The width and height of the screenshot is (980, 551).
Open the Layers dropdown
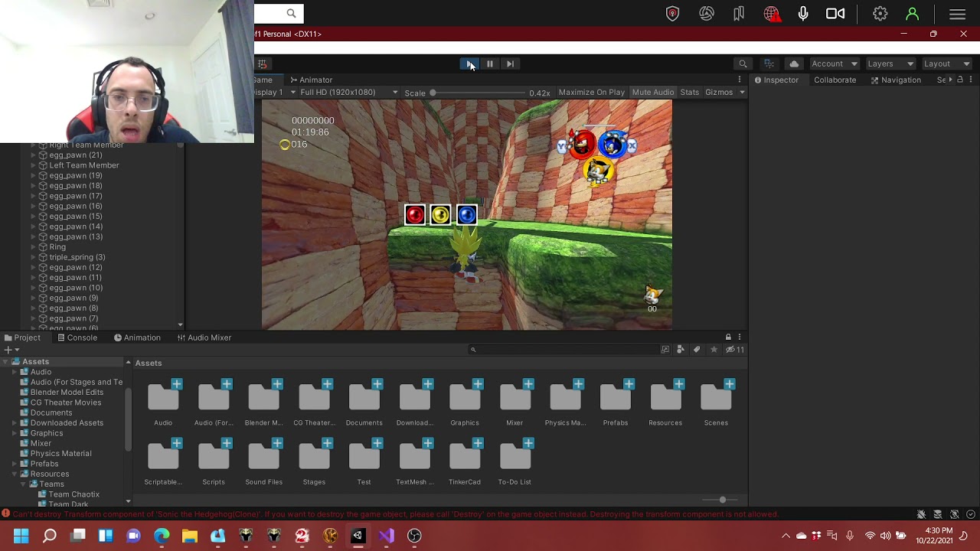890,64
